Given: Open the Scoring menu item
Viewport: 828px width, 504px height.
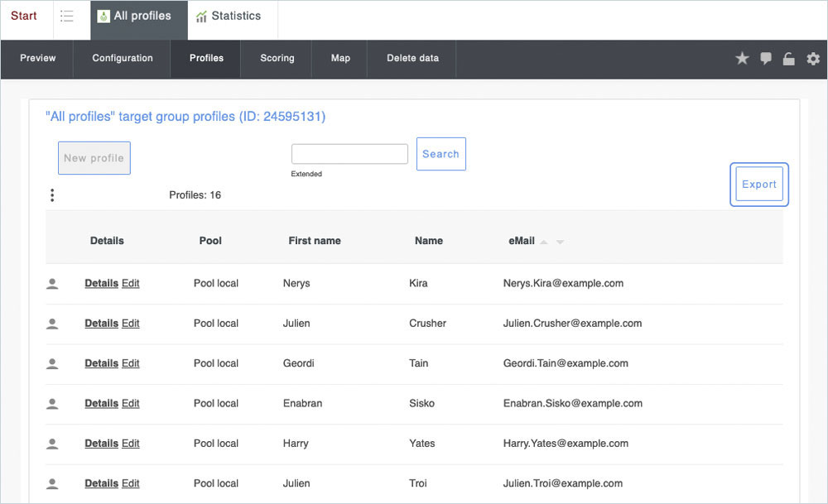Looking at the screenshot, I should 277,58.
